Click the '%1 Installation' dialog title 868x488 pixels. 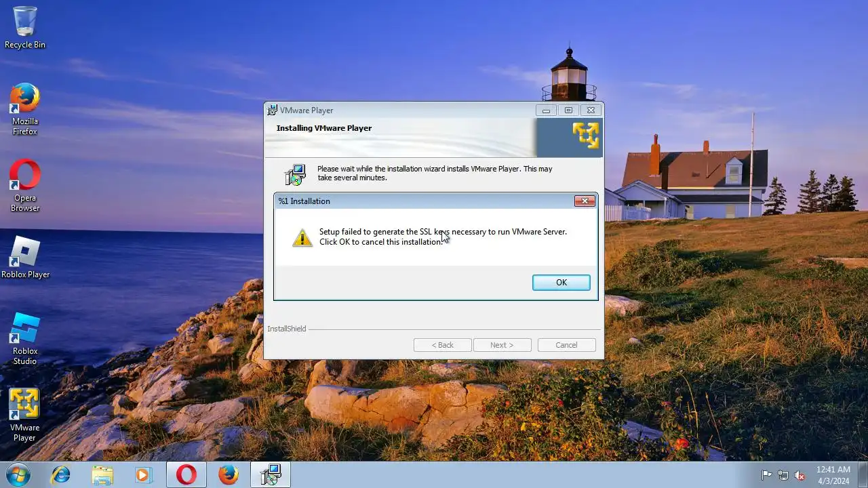pos(304,201)
